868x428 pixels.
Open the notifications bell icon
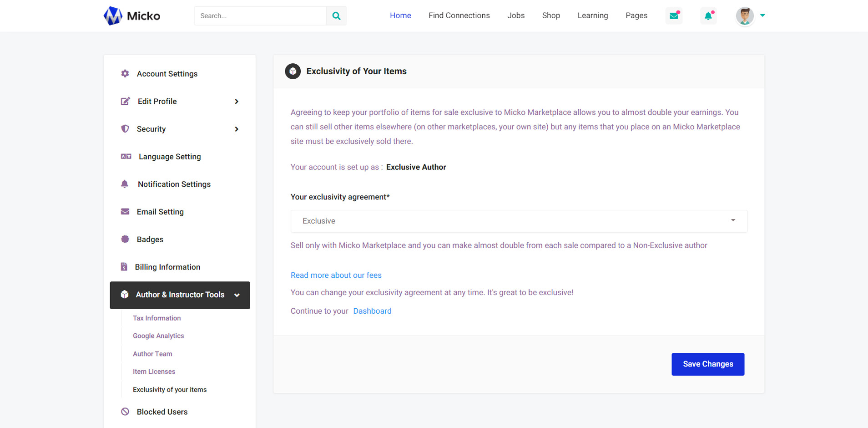point(708,16)
